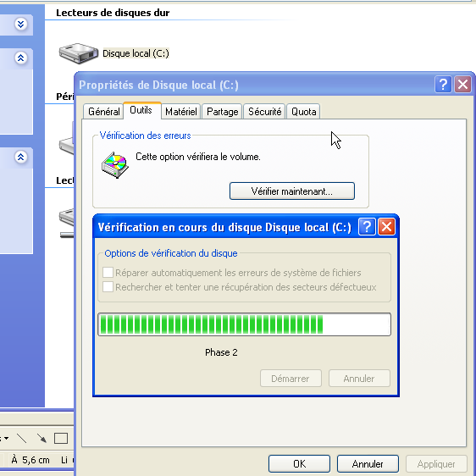Expand the top sidebar panel chevron
The width and height of the screenshot is (476, 476).
[20, 24]
